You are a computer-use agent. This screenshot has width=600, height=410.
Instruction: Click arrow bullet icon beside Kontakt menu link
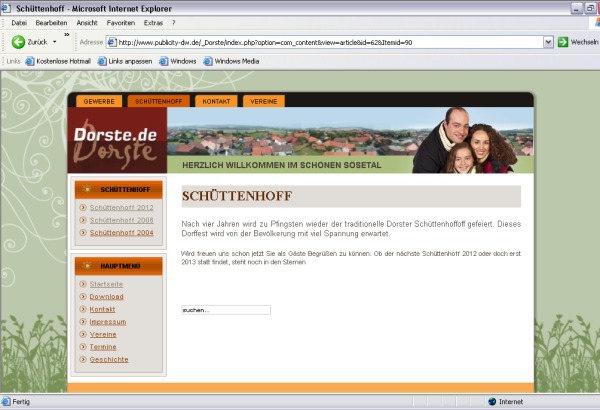coord(83,309)
